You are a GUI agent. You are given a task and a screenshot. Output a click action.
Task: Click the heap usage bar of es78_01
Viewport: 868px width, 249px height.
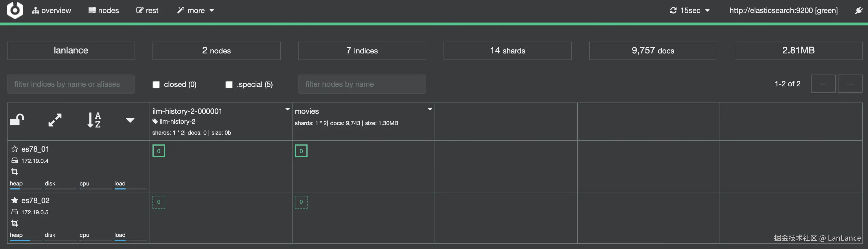pyautogui.click(x=21, y=188)
